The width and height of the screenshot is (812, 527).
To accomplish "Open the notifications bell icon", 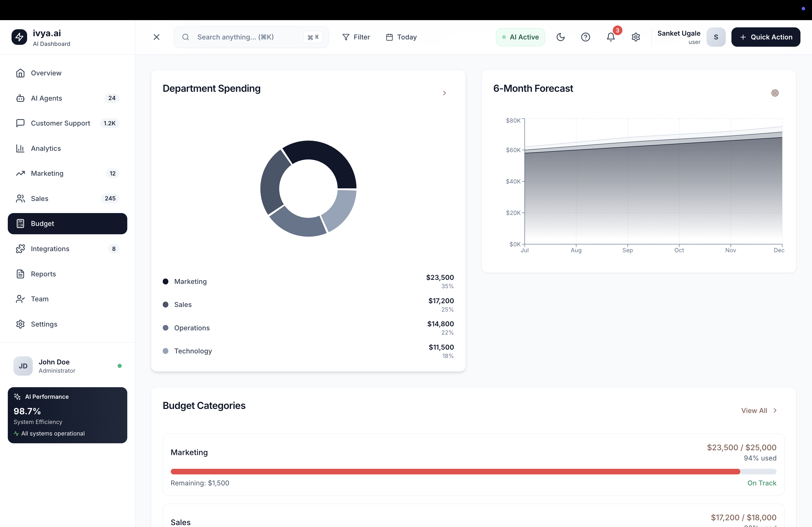I will click(611, 37).
